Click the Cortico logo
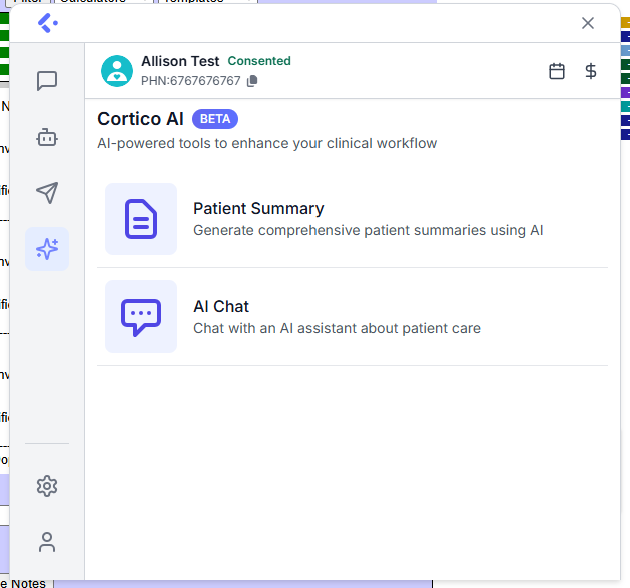 47,23
